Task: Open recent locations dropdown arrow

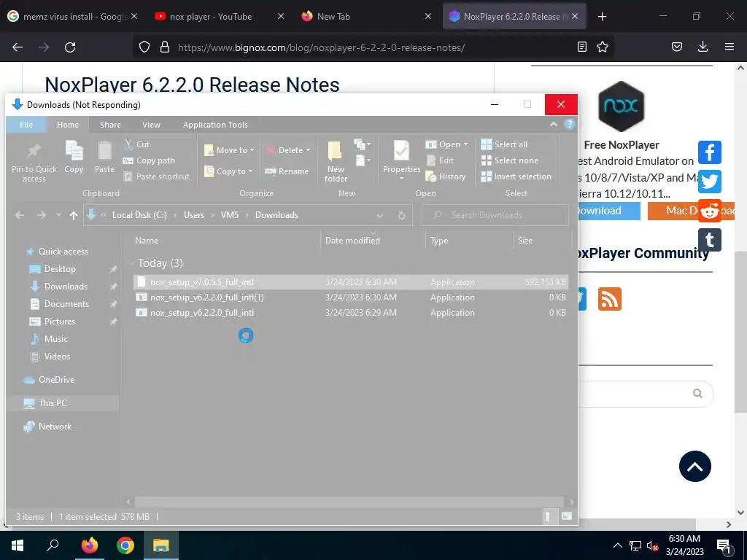Action: coord(58,215)
